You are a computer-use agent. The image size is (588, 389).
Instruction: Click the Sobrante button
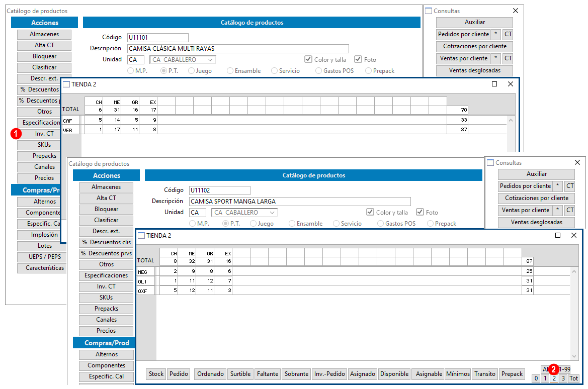point(296,374)
